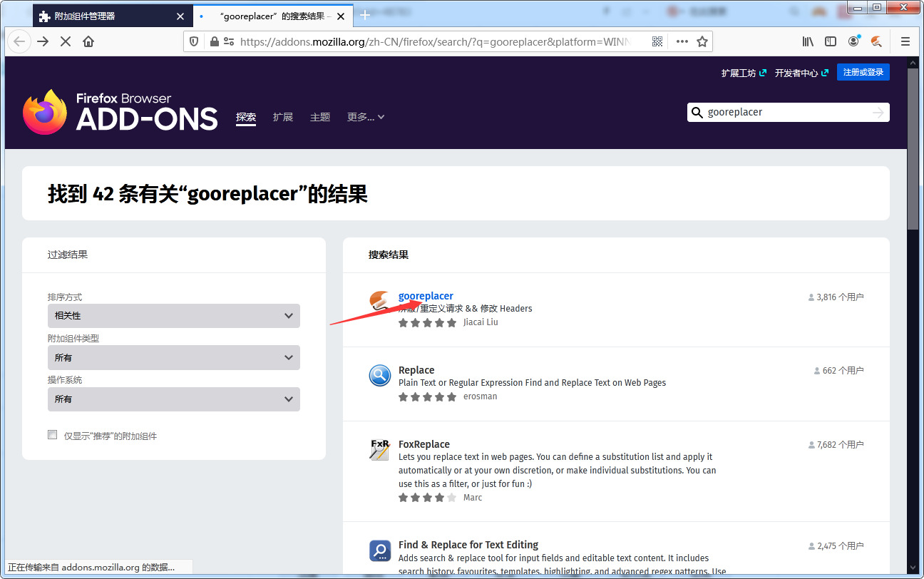Screen dimensions: 924x579
Task: Generate a QR code for this page
Action: pos(657,41)
